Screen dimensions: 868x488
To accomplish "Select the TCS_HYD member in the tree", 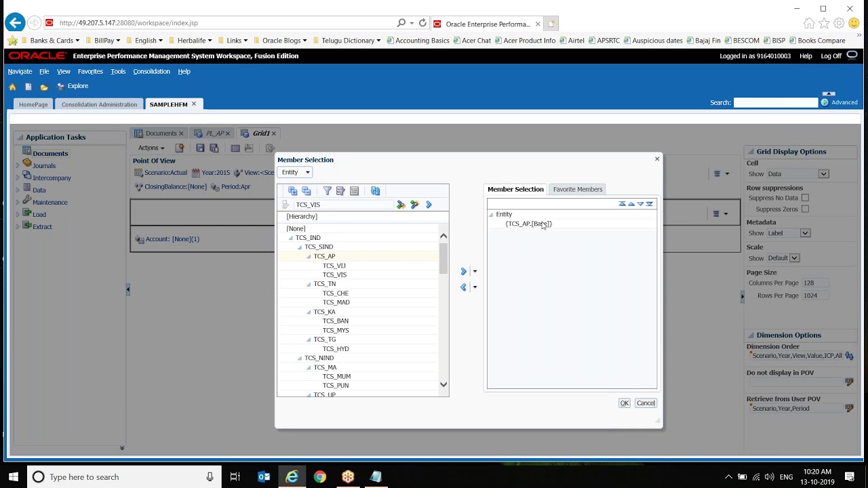I will coord(336,349).
